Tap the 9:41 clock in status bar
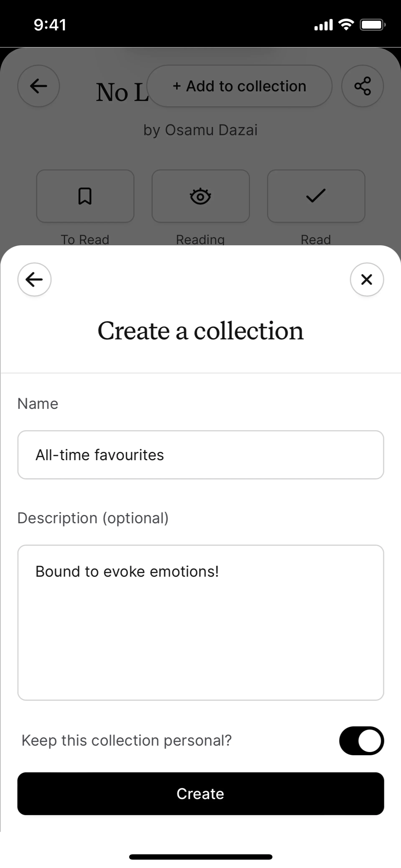 (50, 25)
